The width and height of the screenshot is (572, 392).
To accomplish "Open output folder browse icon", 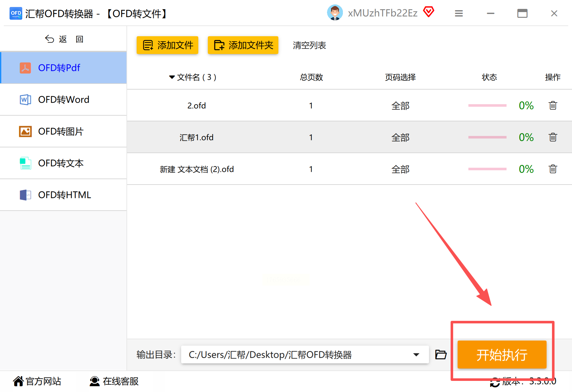I will 441,355.
